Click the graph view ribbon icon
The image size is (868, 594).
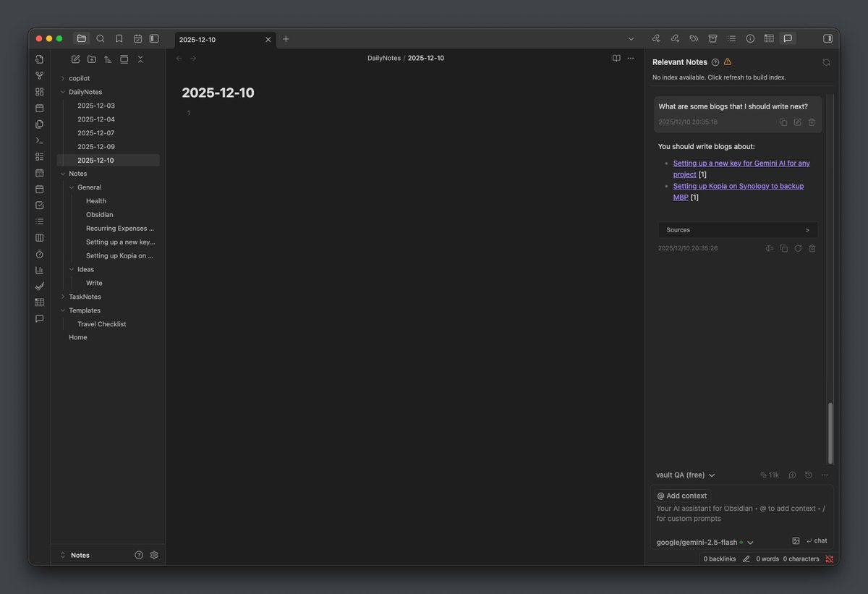coord(39,75)
